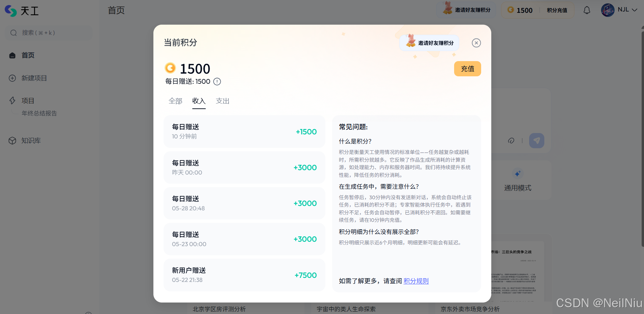Switch to the 全部 tab
Screen dimensions: 644x314
coord(175,101)
